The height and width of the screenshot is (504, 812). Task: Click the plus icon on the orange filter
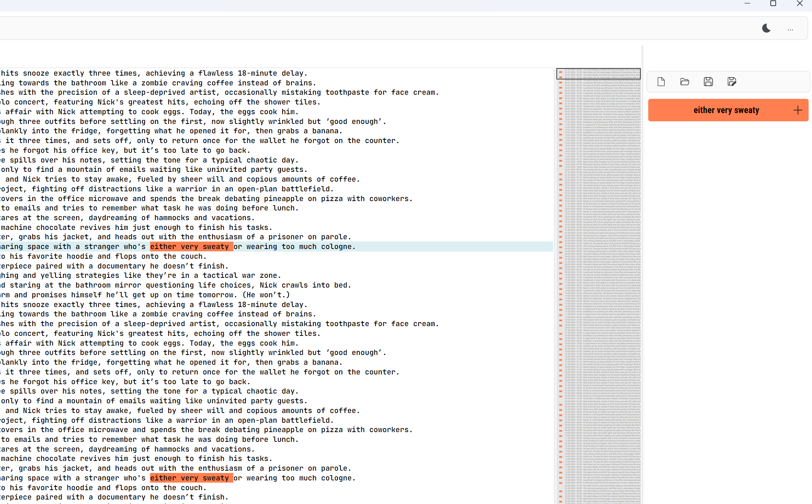pos(798,110)
